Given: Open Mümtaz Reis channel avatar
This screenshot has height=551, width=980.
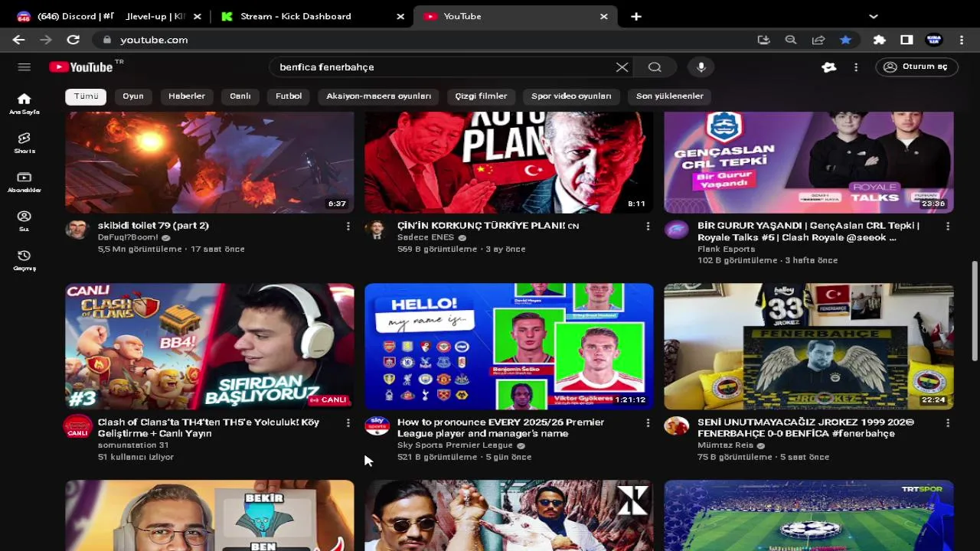Looking at the screenshot, I should tap(677, 426).
